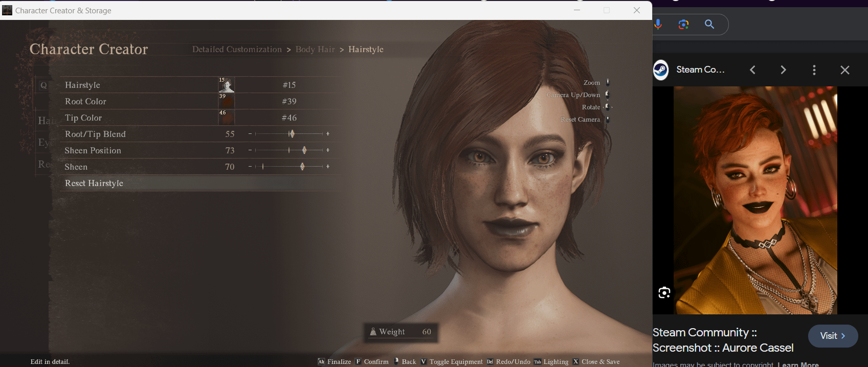The image size is (868, 367).
Task: Click the Google Lens search icon
Action: tap(683, 24)
